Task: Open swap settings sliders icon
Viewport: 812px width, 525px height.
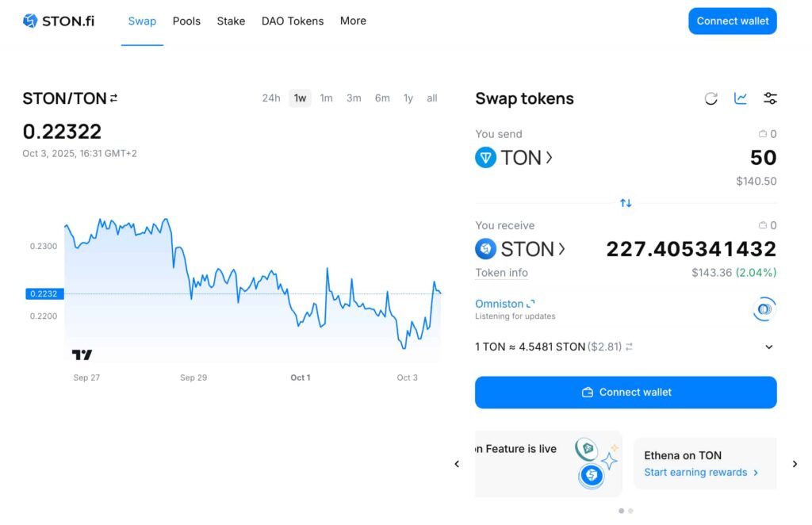Action: [770, 98]
